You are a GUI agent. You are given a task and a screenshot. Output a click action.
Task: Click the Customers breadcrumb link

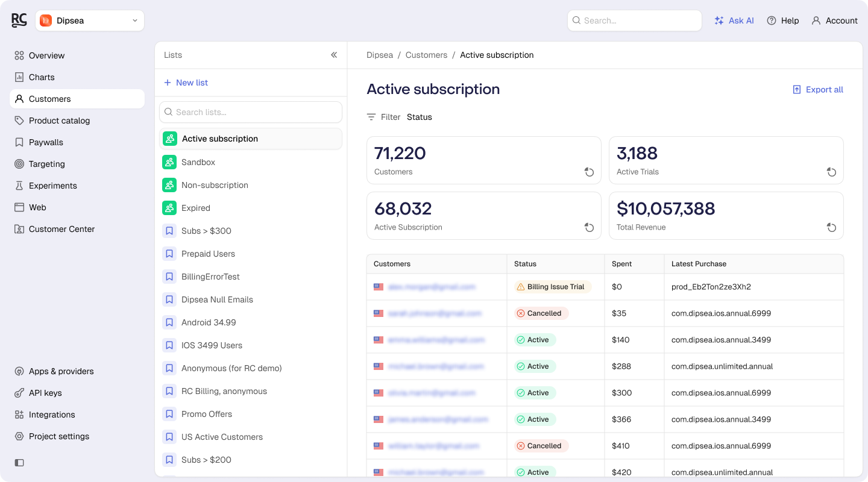point(426,55)
